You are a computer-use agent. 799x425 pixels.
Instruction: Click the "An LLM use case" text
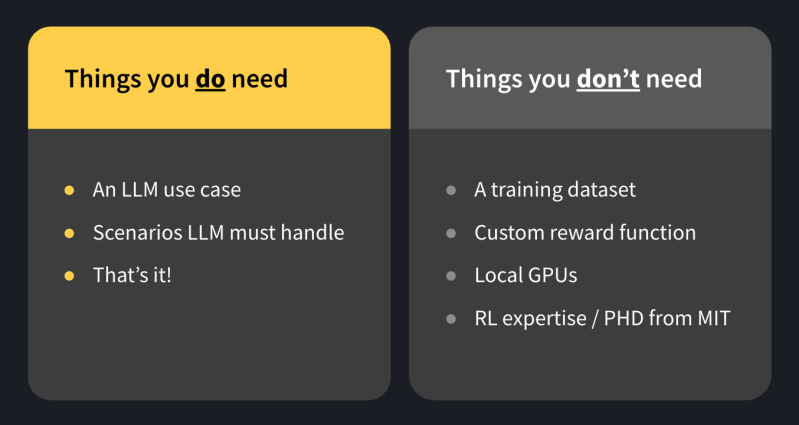tap(167, 189)
